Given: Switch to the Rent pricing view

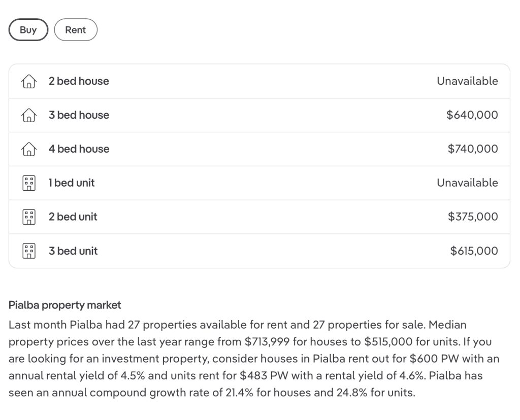Looking at the screenshot, I should [x=76, y=30].
